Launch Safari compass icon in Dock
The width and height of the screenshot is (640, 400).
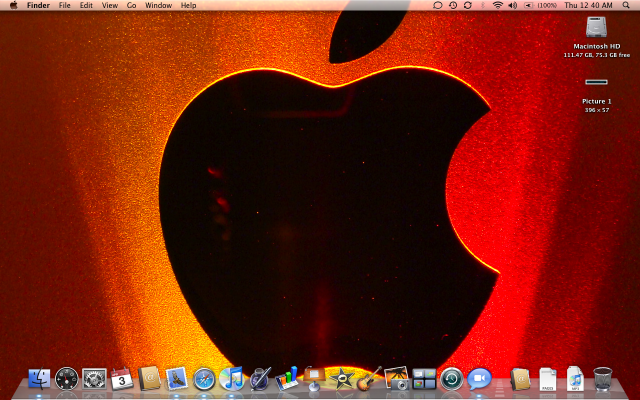[204, 379]
